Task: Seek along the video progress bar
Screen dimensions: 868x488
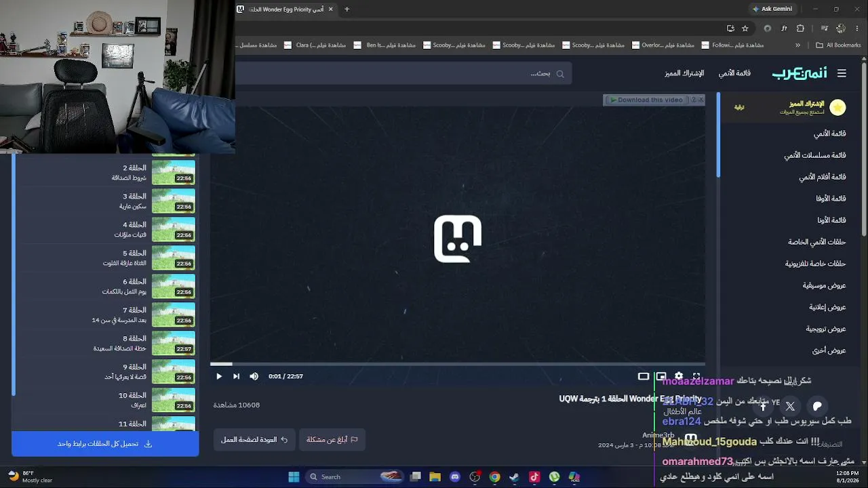Action: click(x=458, y=364)
